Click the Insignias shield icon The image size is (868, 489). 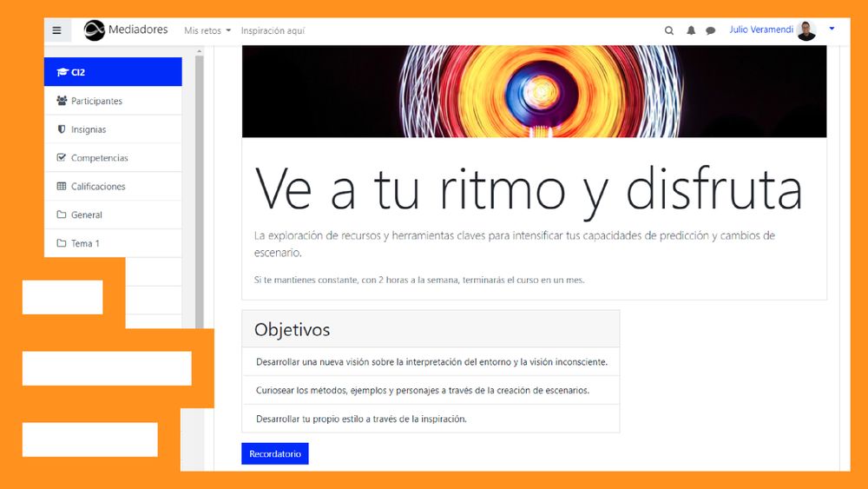(x=62, y=129)
